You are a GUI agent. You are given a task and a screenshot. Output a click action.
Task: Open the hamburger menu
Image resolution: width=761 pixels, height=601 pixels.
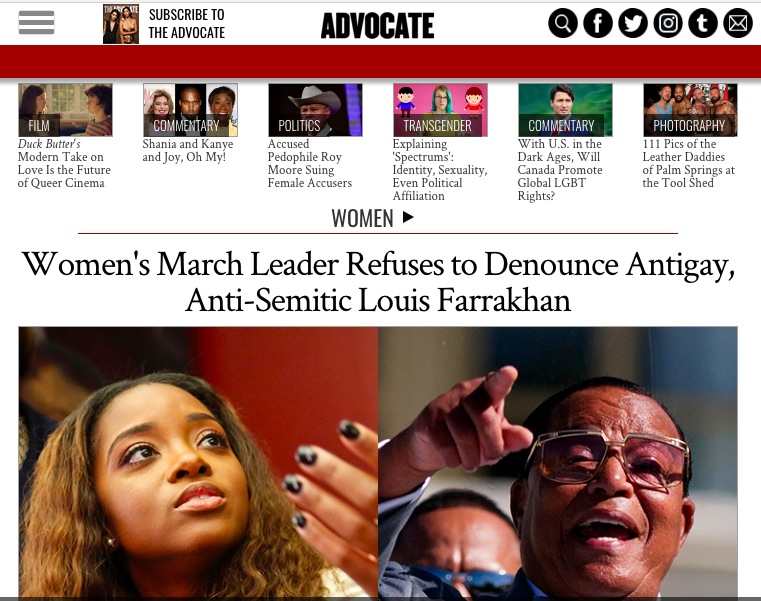[x=36, y=22]
